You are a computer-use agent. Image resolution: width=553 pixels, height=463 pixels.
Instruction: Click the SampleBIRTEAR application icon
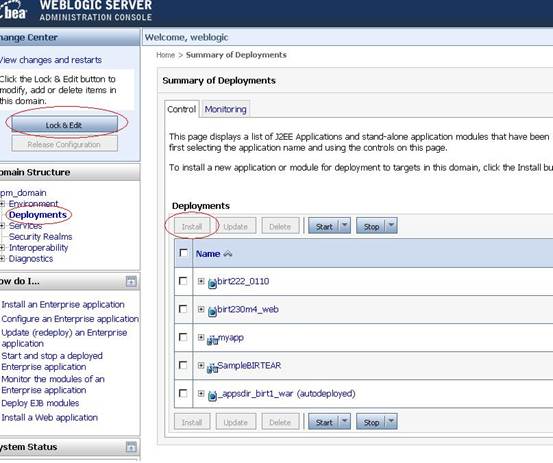click(212, 368)
